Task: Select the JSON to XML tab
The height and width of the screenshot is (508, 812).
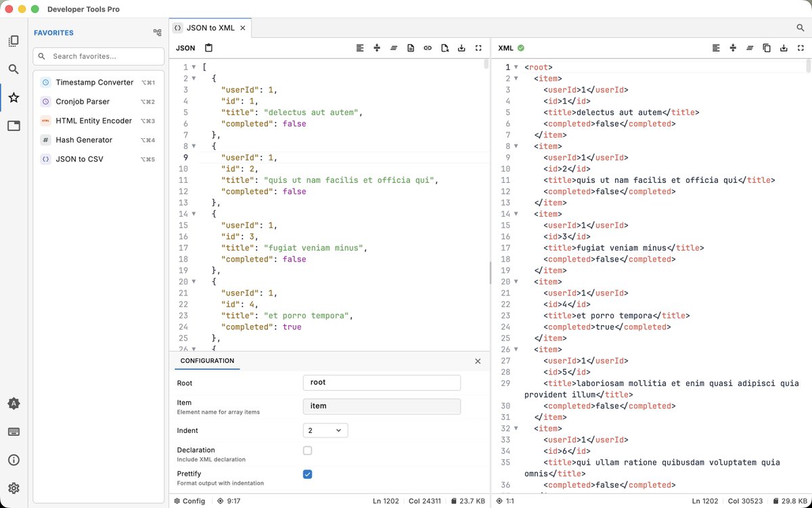Action: [210, 28]
